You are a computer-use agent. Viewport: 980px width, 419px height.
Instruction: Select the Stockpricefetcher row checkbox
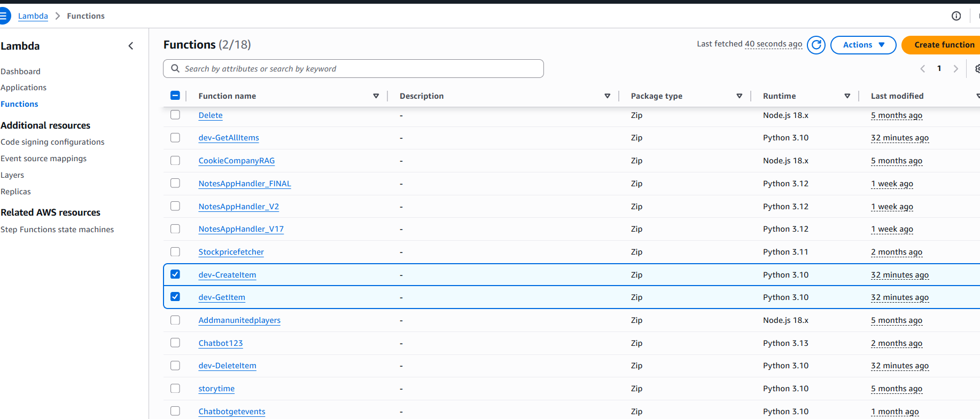click(x=175, y=252)
